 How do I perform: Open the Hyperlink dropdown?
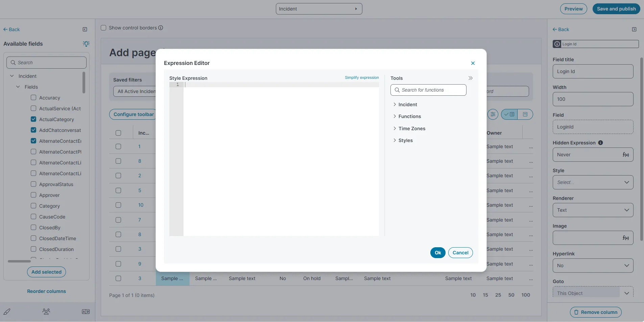click(593, 266)
